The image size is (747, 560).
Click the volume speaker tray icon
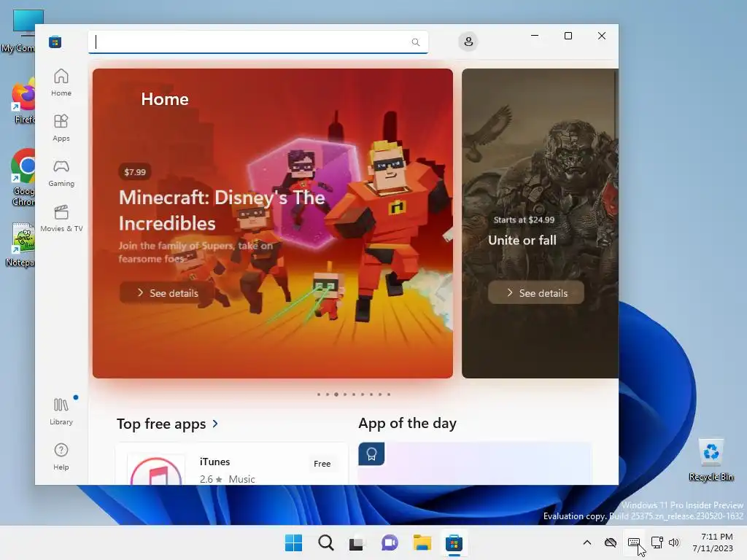pyautogui.click(x=673, y=542)
